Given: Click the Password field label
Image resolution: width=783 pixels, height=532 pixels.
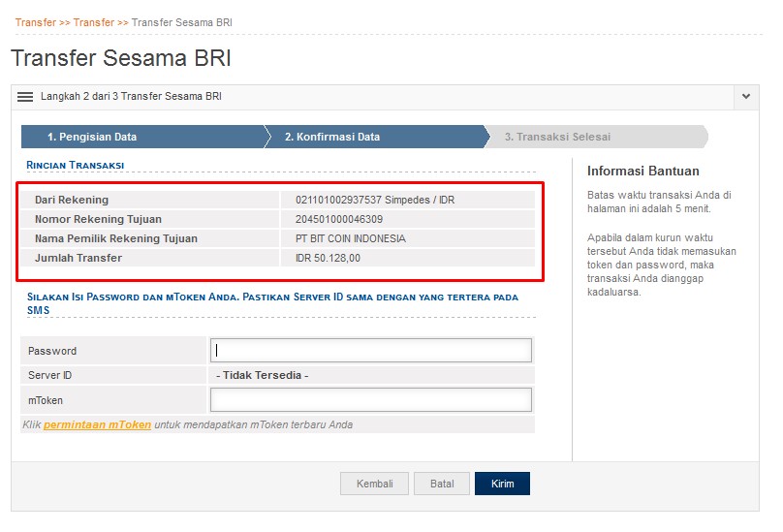Looking at the screenshot, I should [x=52, y=351].
